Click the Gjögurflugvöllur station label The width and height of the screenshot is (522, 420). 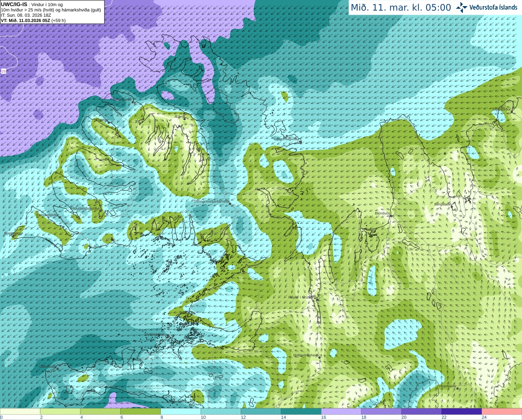[287, 139]
